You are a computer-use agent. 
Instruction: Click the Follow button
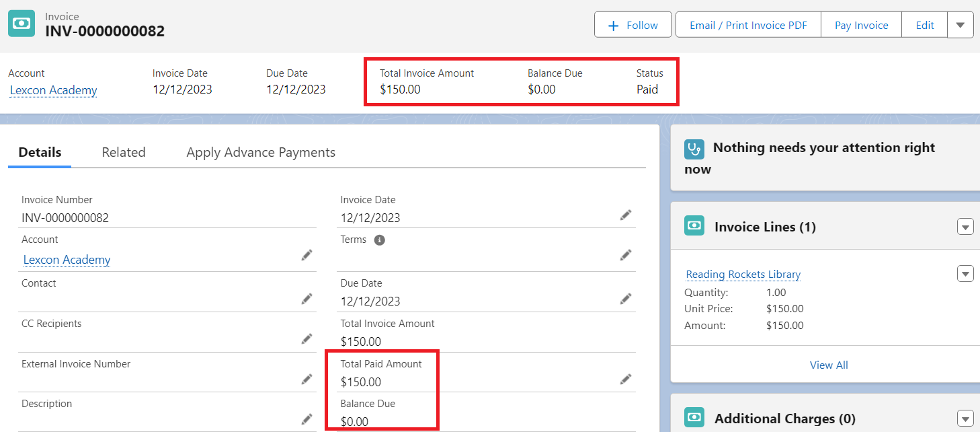click(x=632, y=26)
